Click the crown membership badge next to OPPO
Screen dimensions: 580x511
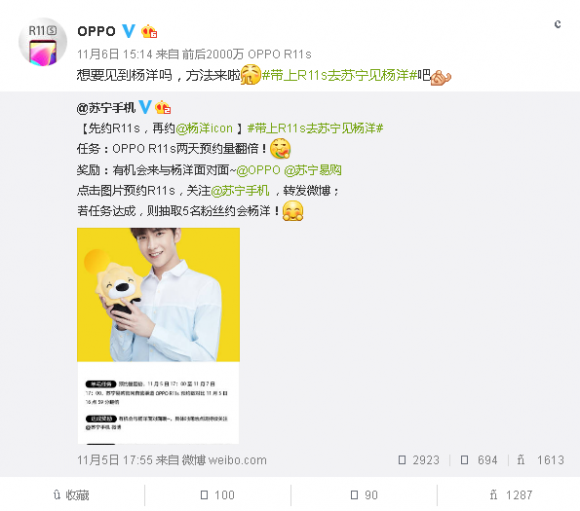pos(149,31)
